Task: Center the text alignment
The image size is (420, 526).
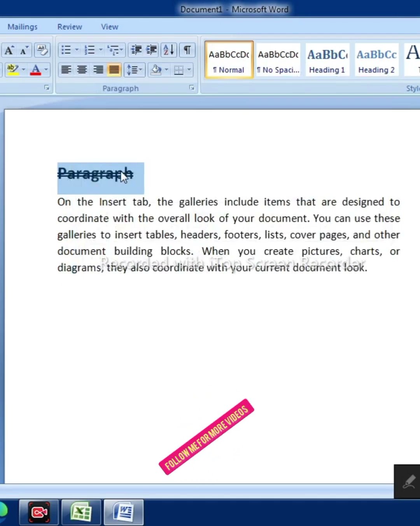Action: coord(82,70)
